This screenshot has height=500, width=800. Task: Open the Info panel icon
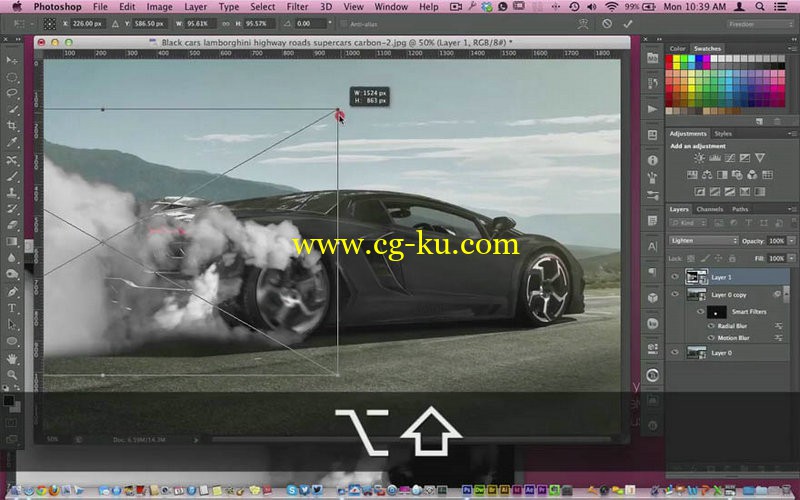click(x=653, y=160)
